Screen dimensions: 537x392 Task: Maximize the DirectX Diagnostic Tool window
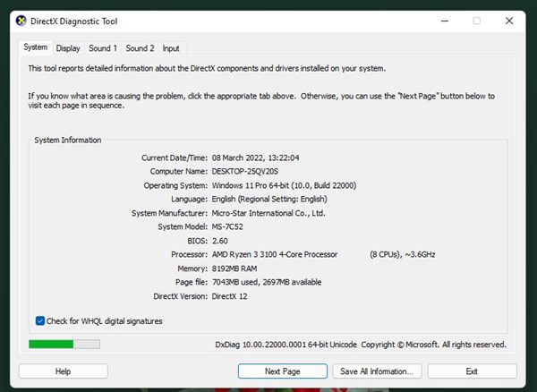(476, 21)
